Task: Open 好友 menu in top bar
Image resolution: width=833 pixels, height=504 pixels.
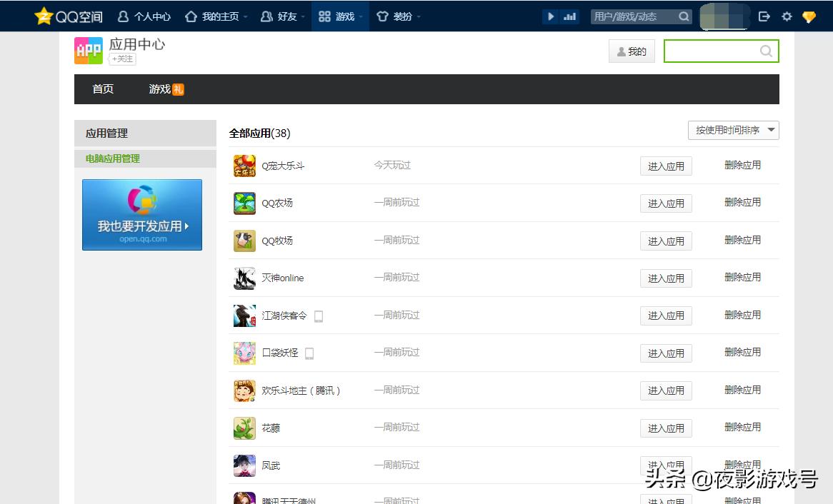Action: coord(283,16)
